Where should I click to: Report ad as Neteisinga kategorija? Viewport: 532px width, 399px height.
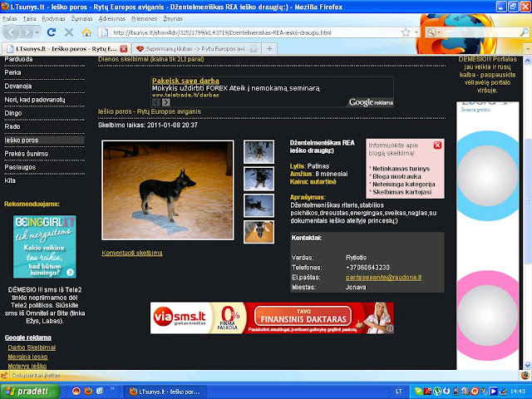tap(404, 185)
